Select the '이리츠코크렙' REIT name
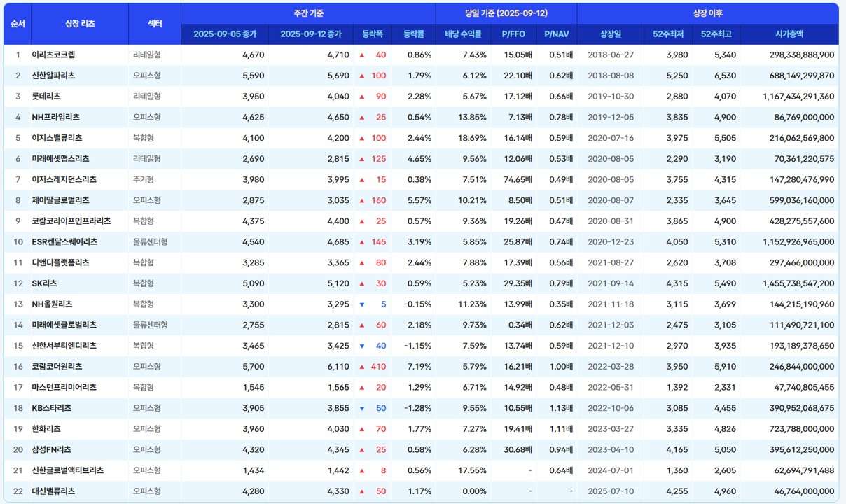Screen dimensions: 846x504 [55, 55]
